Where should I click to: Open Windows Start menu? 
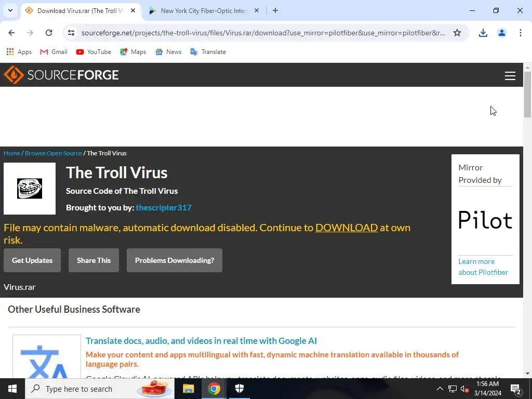pos(12,389)
